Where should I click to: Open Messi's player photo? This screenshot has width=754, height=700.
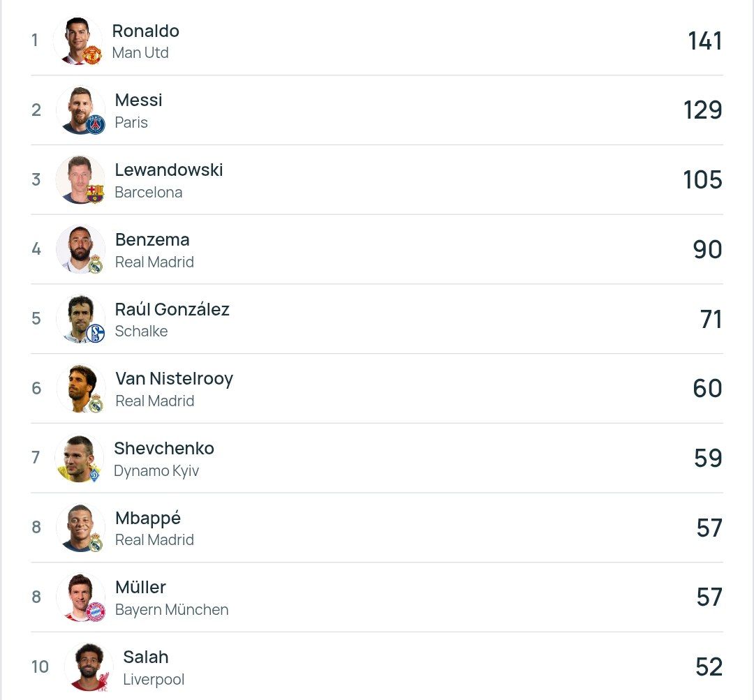(78, 109)
